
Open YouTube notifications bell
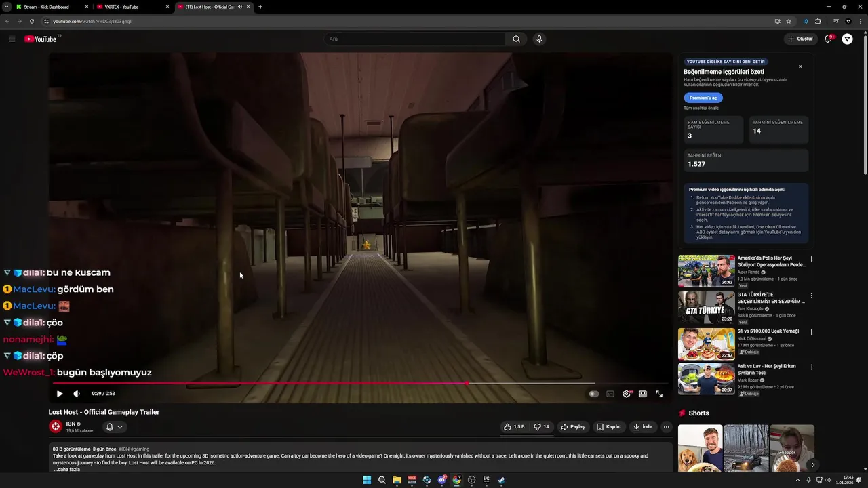tap(827, 39)
